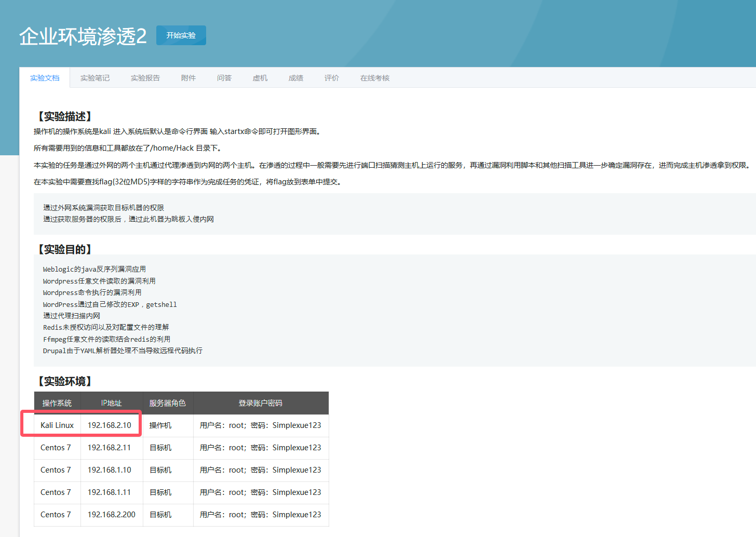The width and height of the screenshot is (756, 537).
Task: Click the 登录账户密码 column header
Action: click(x=261, y=403)
